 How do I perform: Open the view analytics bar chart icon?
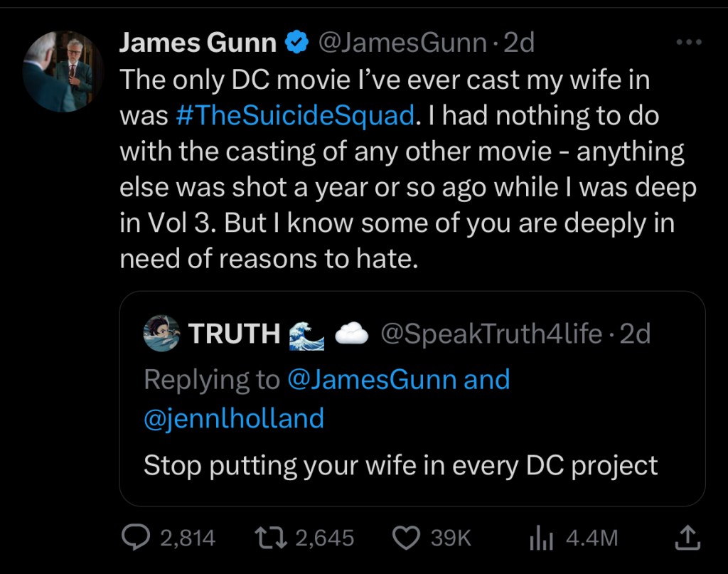click(541, 539)
